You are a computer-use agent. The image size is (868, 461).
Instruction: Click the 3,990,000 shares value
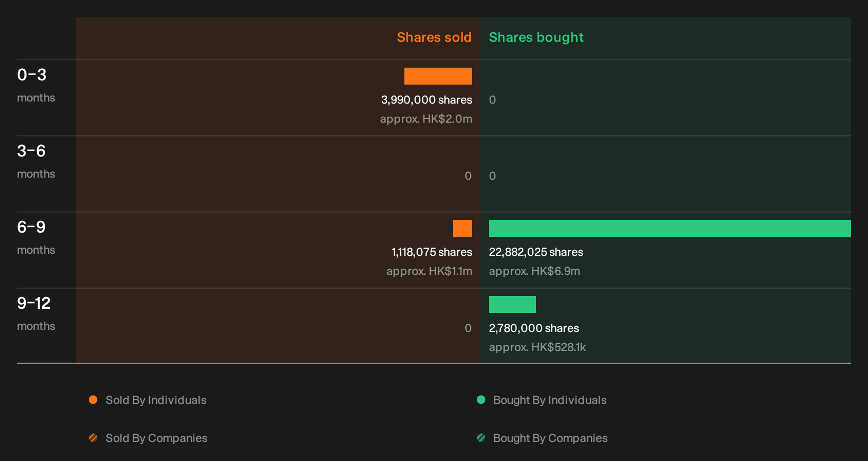[427, 100]
